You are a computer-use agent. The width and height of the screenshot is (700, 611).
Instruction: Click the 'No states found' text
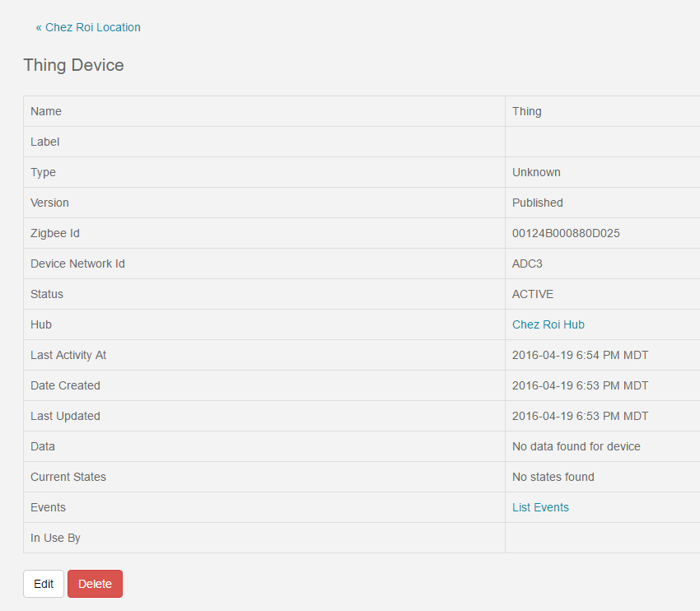click(x=553, y=477)
